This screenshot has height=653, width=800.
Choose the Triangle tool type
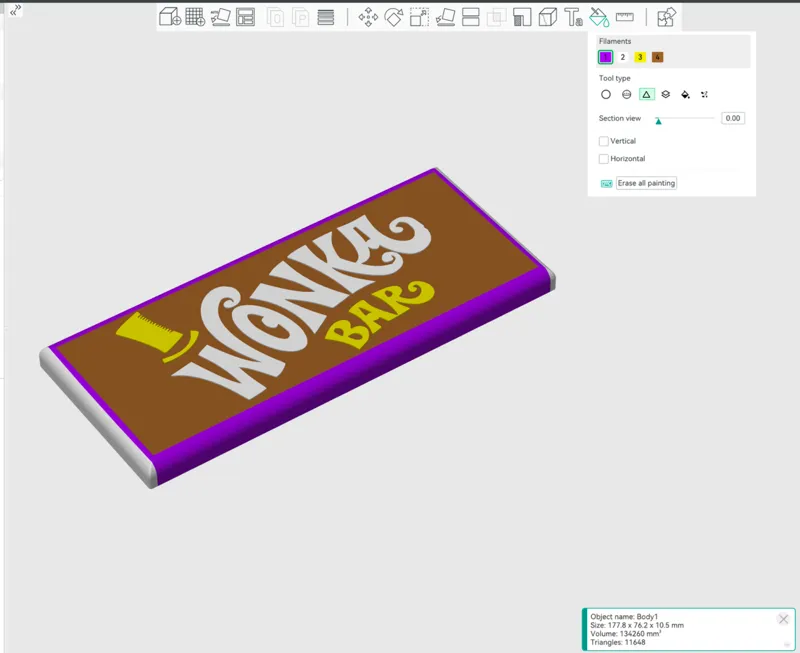[646, 94]
